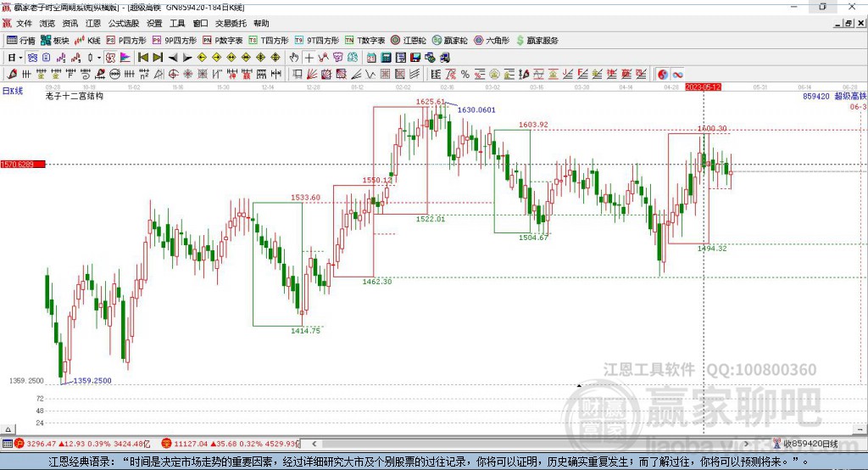The image size is (868, 470).
Task: Open the P四方形 square tool
Action: click(x=125, y=41)
